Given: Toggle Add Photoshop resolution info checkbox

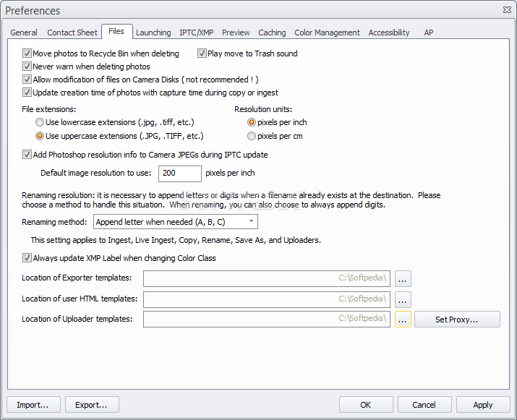Looking at the screenshot, I should (27, 155).
